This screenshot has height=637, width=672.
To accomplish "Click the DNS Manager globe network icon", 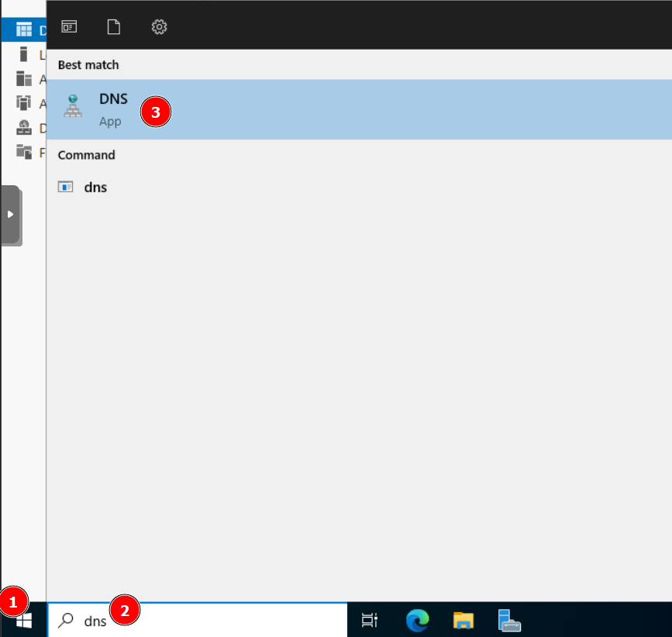I will click(73, 106).
